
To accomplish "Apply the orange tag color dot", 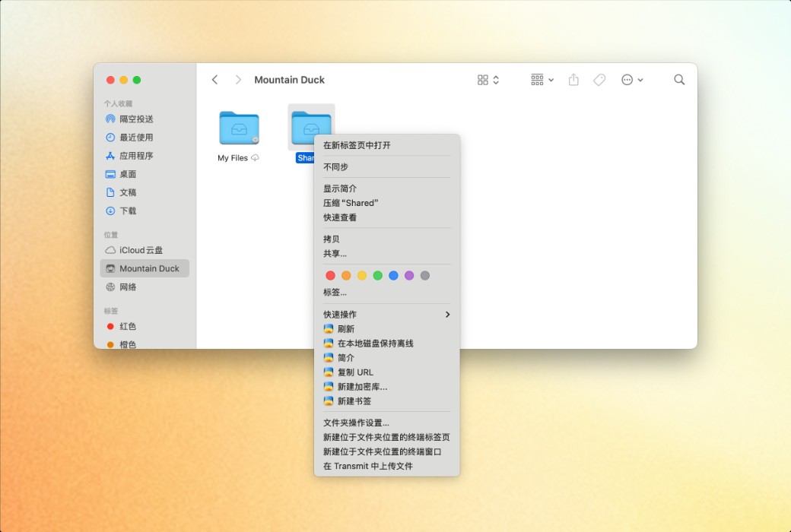I will (346, 275).
